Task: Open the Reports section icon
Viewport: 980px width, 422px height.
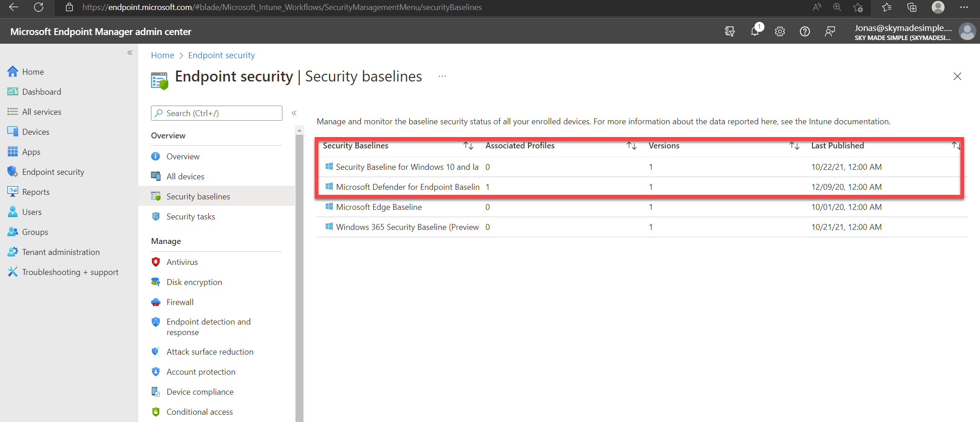Action: (13, 192)
